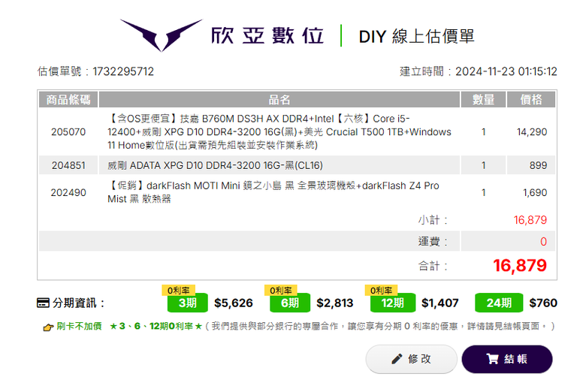This screenshot has width=586, height=392.
Task: Select the 12期 installment badge
Action: tap(392, 303)
